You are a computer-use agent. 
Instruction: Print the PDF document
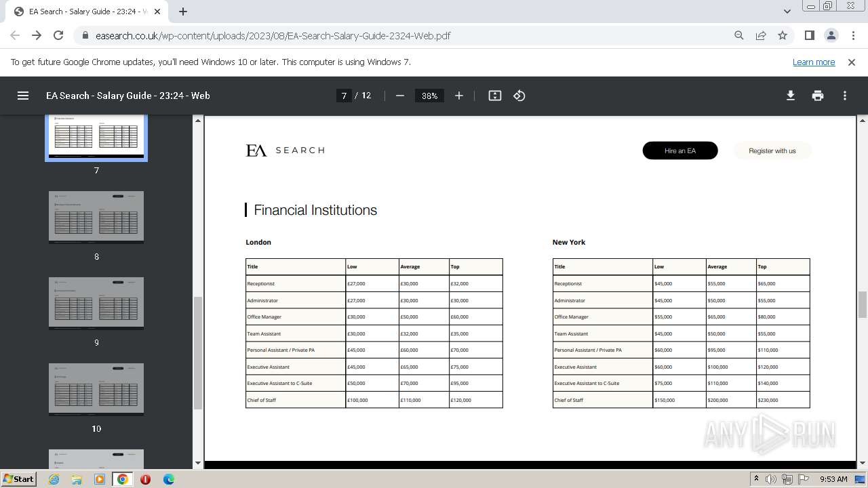pyautogui.click(x=818, y=96)
